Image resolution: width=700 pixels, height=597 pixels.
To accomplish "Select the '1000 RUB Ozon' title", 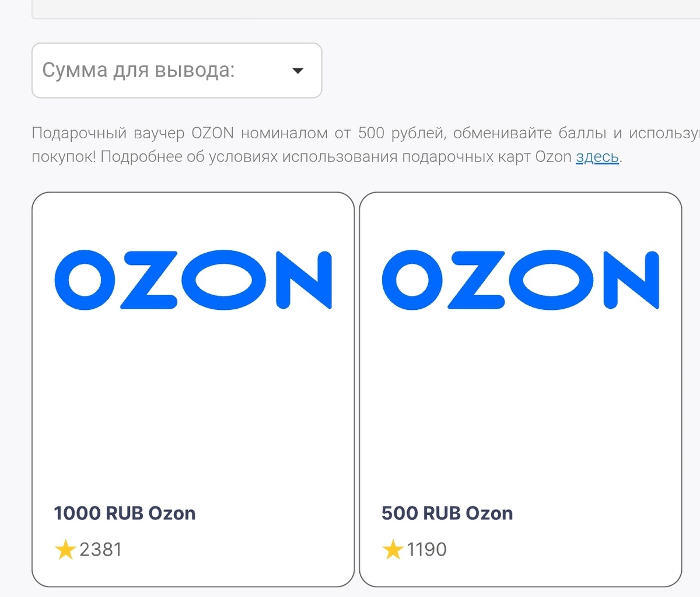I will [x=125, y=514].
